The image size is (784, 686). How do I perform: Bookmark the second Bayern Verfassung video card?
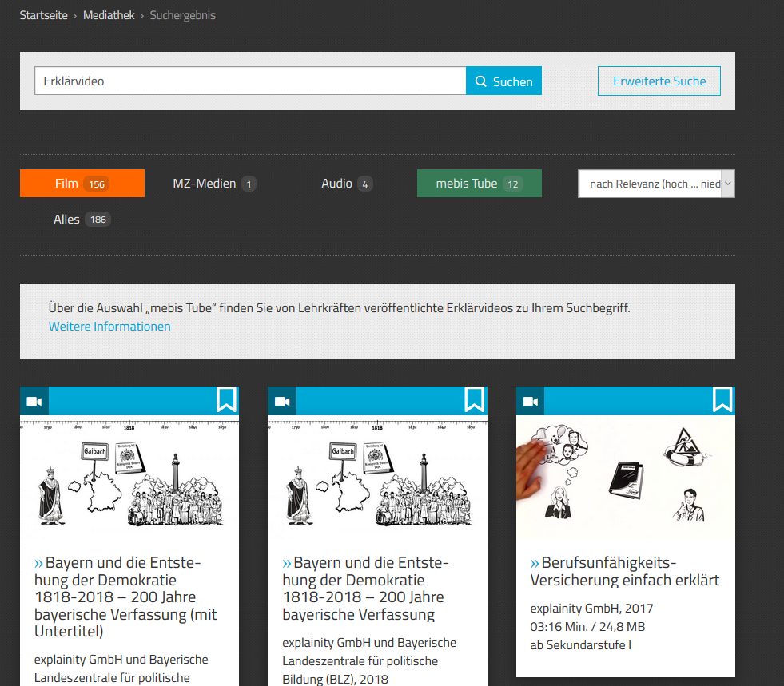click(474, 399)
